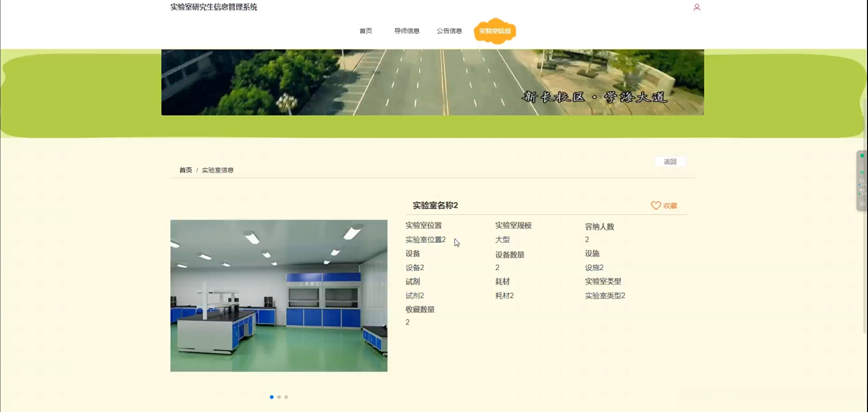
Task: Click the camera screenshot icon in side panel
Action: [x=862, y=203]
